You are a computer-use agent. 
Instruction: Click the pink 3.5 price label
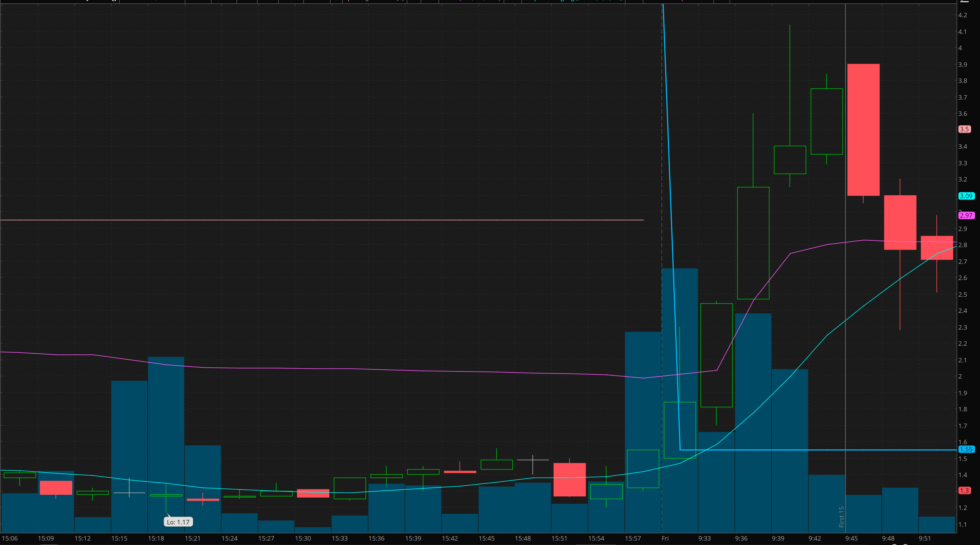coord(964,129)
